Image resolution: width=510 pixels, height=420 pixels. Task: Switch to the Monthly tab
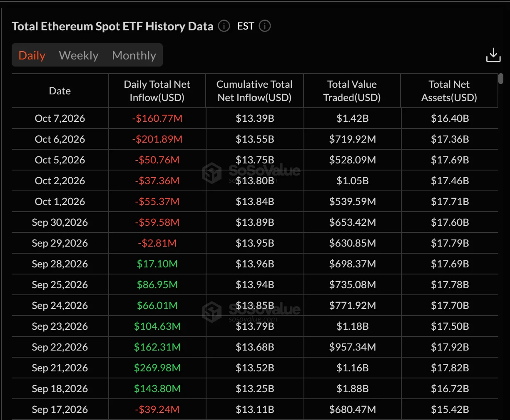click(134, 55)
